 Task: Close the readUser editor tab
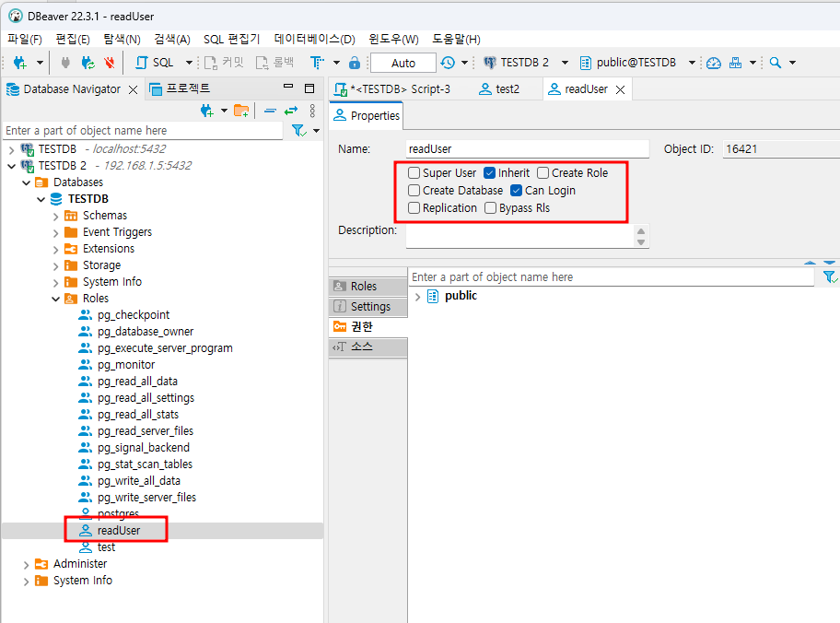tap(621, 89)
